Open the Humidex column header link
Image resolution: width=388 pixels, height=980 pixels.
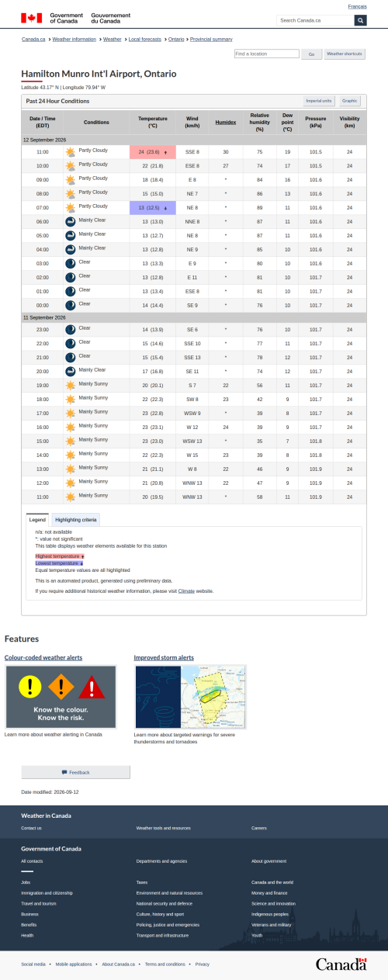pos(226,122)
